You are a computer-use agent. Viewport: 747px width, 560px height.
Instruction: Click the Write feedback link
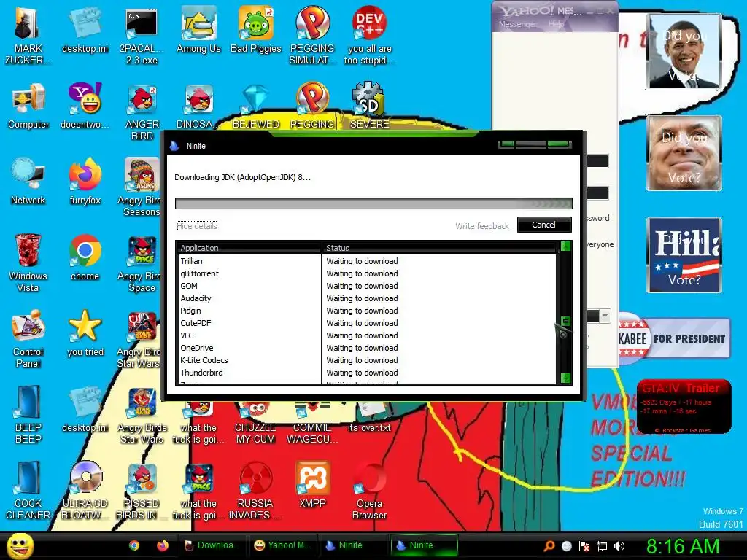(482, 226)
